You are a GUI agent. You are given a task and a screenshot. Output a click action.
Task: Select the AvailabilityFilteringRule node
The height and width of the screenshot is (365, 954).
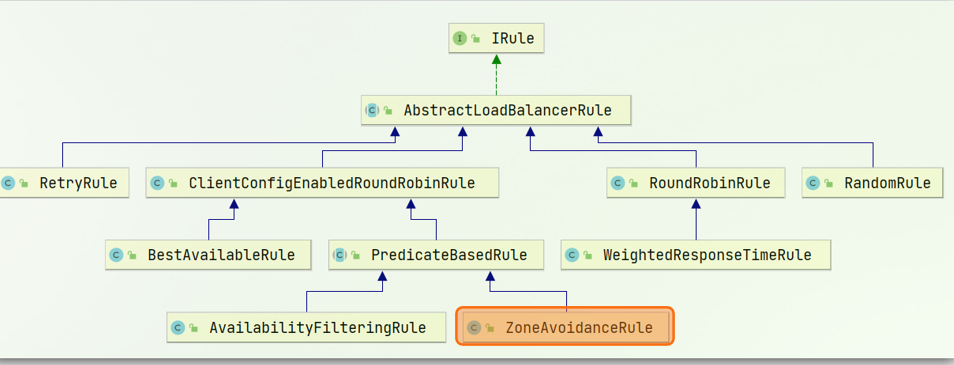(306, 327)
